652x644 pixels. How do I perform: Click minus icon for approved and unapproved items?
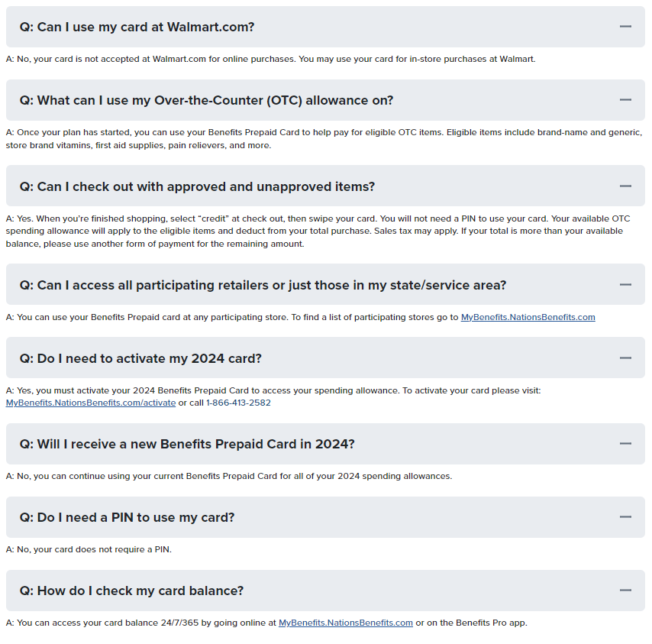click(625, 186)
